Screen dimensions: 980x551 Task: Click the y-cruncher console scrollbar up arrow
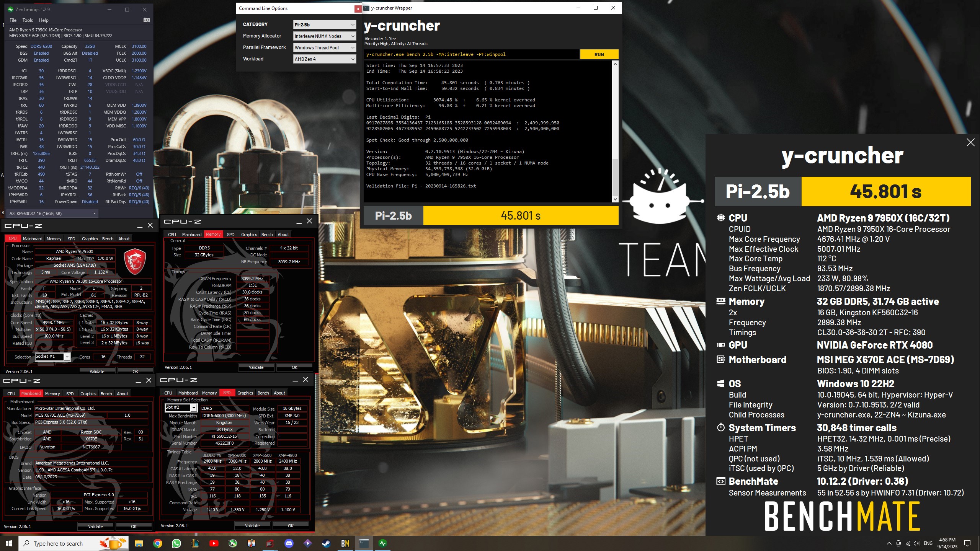pos(615,64)
